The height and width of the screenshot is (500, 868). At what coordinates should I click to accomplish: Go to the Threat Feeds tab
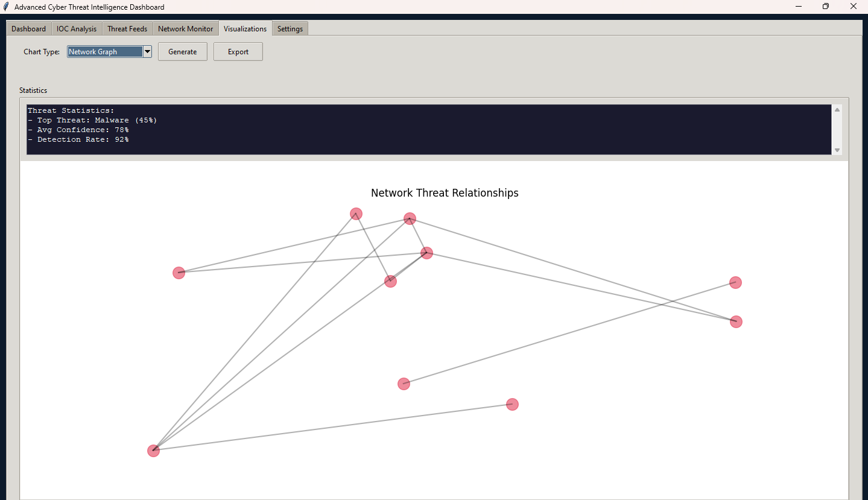pos(127,29)
